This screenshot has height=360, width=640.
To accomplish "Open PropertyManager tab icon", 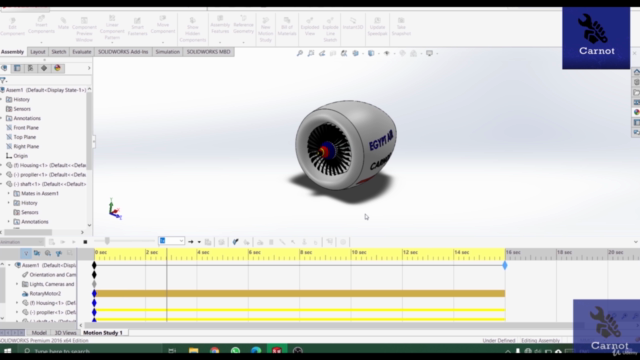I will point(17,68).
